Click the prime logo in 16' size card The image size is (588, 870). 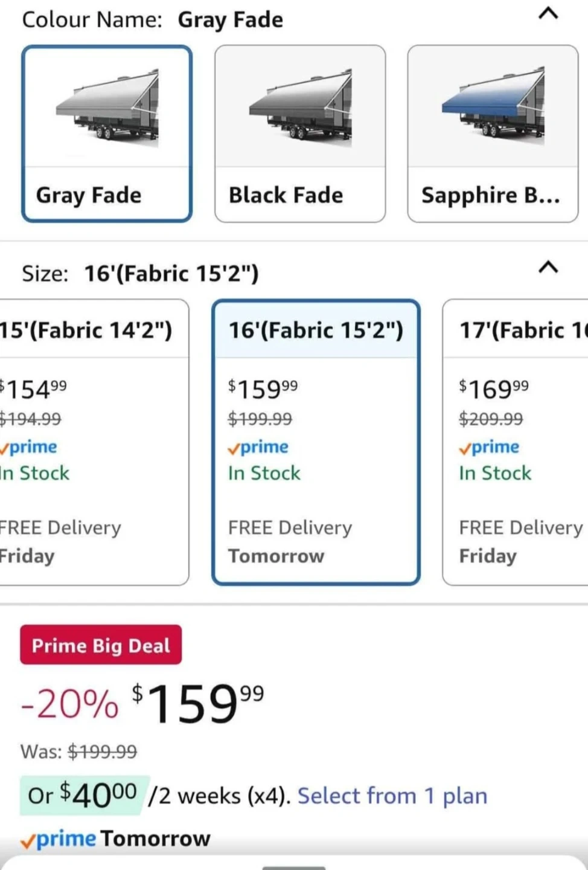pos(258,447)
